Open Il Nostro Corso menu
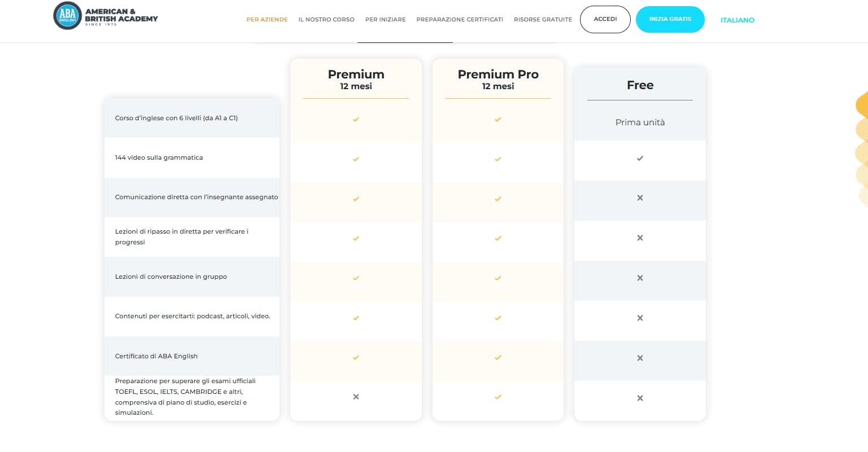868x452 pixels. (x=326, y=20)
